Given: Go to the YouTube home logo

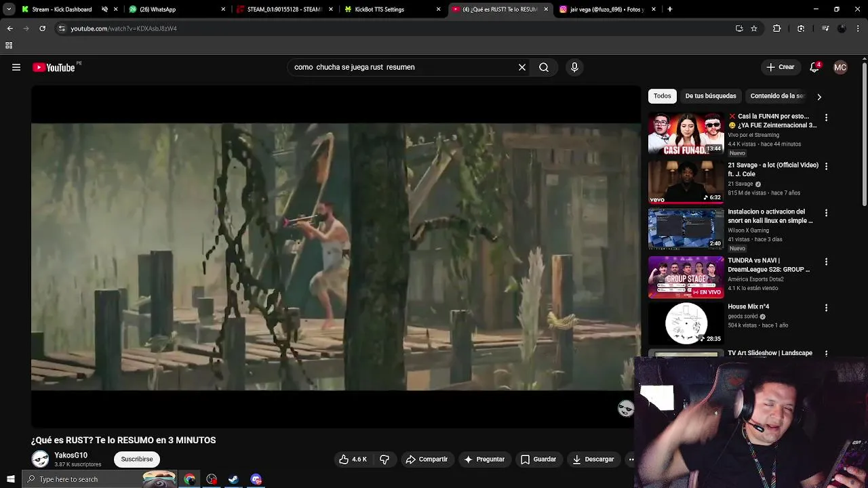Looking at the screenshot, I should point(54,67).
